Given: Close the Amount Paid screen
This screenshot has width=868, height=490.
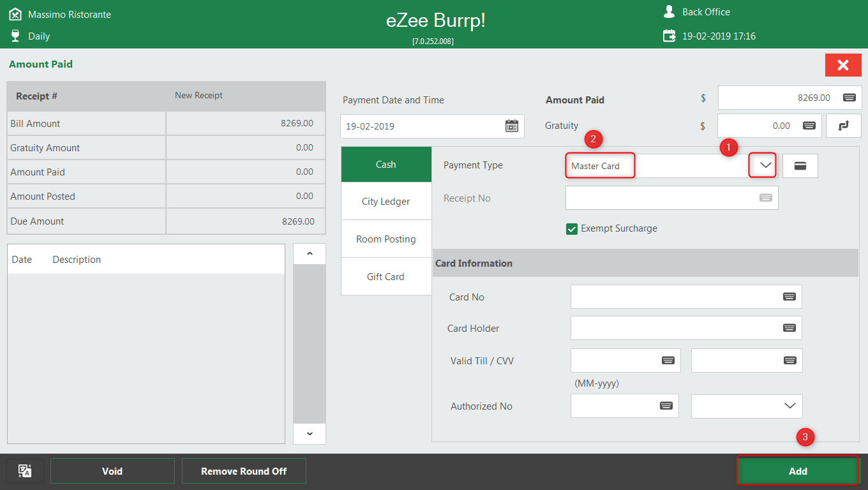Looking at the screenshot, I should [x=843, y=65].
